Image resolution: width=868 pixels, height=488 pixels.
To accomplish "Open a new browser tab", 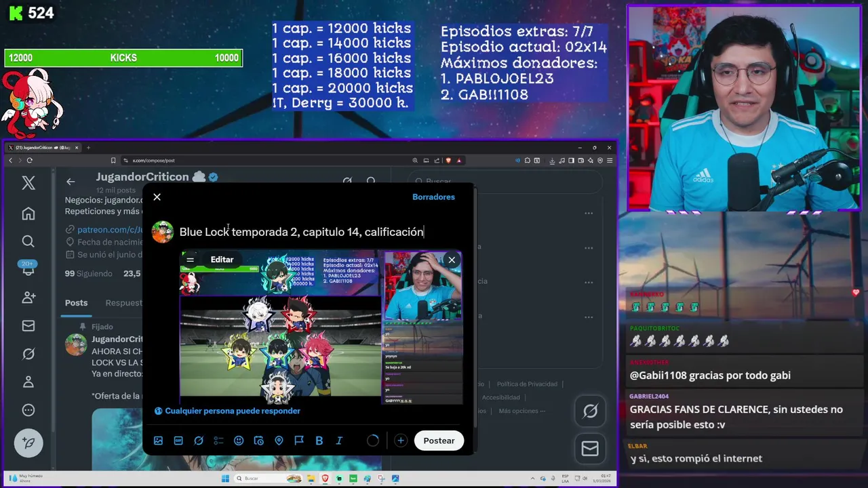I will pyautogui.click(x=88, y=147).
